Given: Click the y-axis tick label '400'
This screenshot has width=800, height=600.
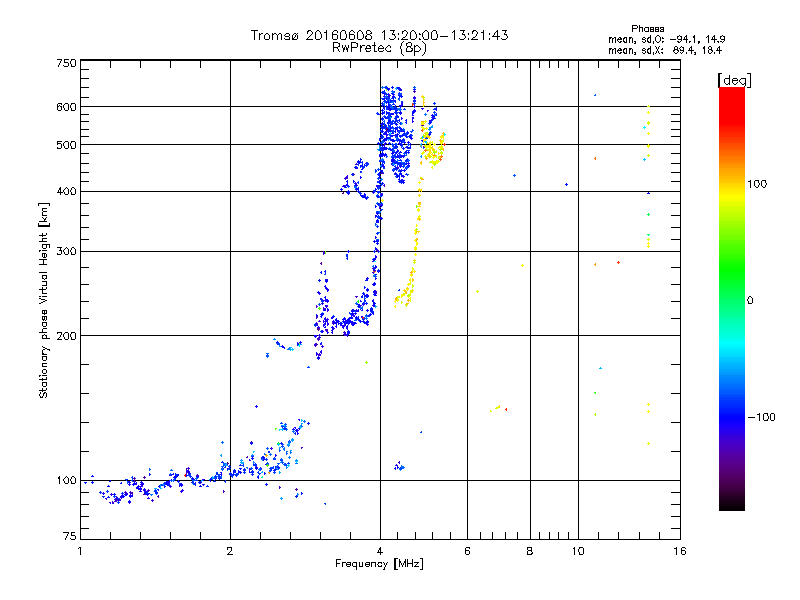Looking at the screenshot, I should [66, 192].
